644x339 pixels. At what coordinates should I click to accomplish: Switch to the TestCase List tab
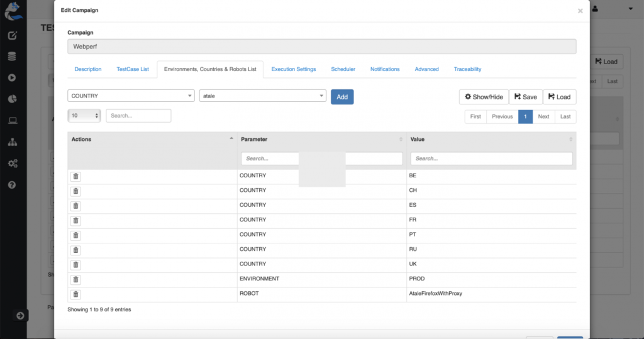[x=133, y=69]
